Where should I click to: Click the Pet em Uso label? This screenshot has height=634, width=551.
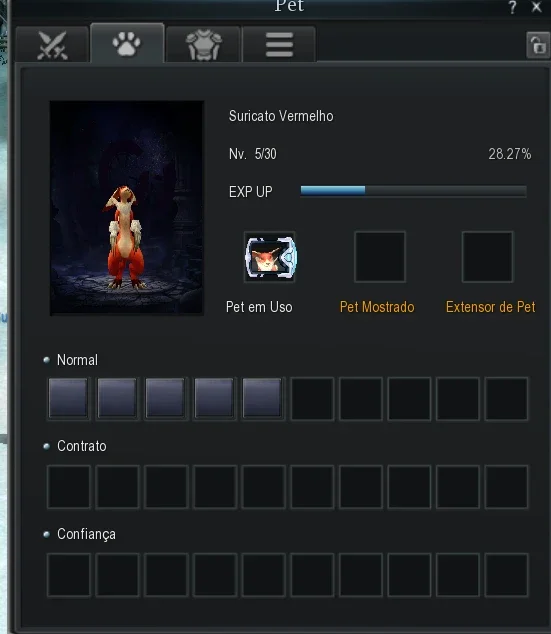259,307
